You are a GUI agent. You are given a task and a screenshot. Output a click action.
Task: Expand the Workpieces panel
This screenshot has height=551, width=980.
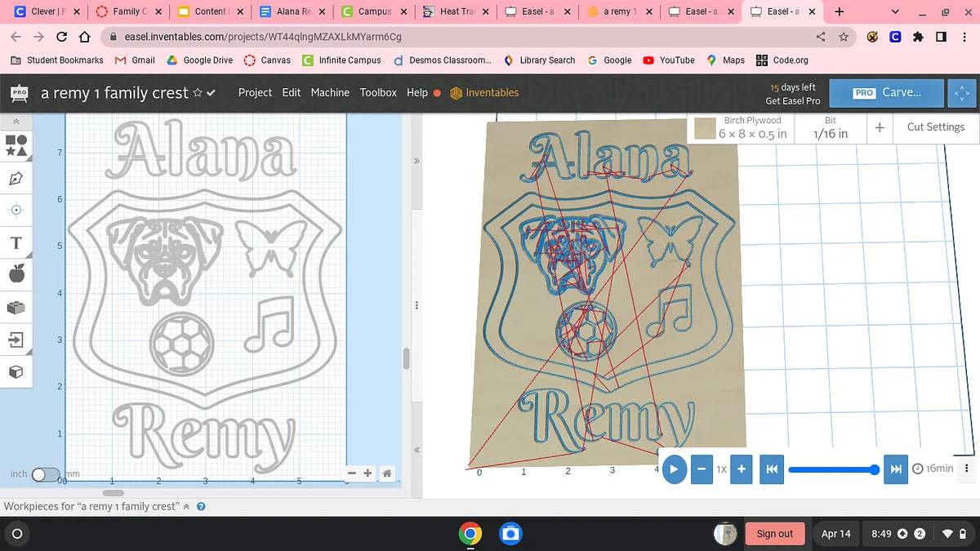[186, 506]
